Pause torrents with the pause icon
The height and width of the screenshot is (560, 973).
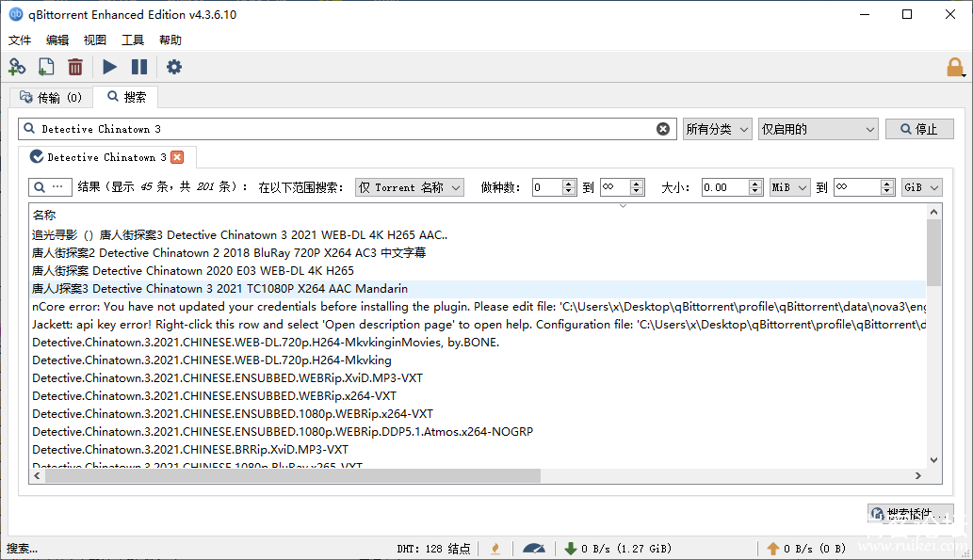point(139,67)
